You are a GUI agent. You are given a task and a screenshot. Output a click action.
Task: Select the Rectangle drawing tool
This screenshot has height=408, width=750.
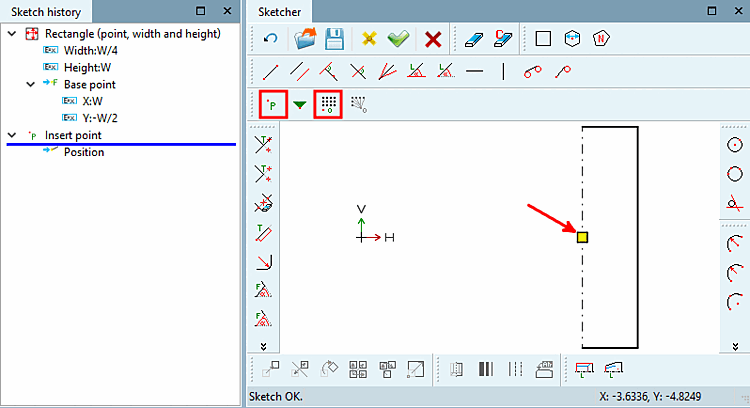coord(543,38)
